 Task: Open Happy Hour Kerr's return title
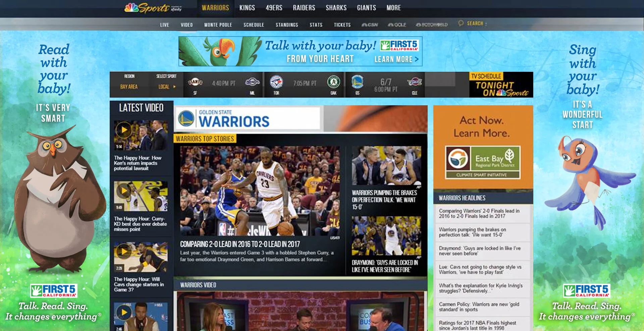pos(138,163)
